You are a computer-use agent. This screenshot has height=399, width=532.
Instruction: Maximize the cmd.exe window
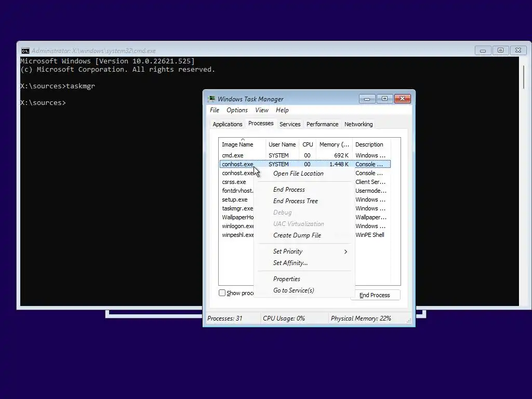[500, 50]
